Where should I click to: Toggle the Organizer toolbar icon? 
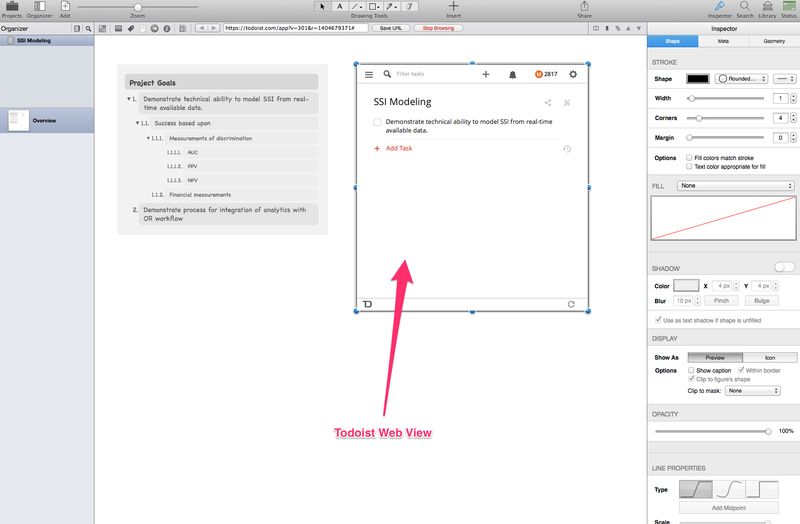[x=39, y=6]
